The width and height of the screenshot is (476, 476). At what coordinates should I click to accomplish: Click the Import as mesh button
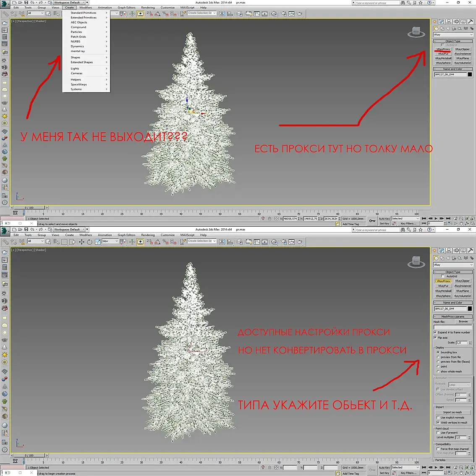pyautogui.click(x=452, y=412)
